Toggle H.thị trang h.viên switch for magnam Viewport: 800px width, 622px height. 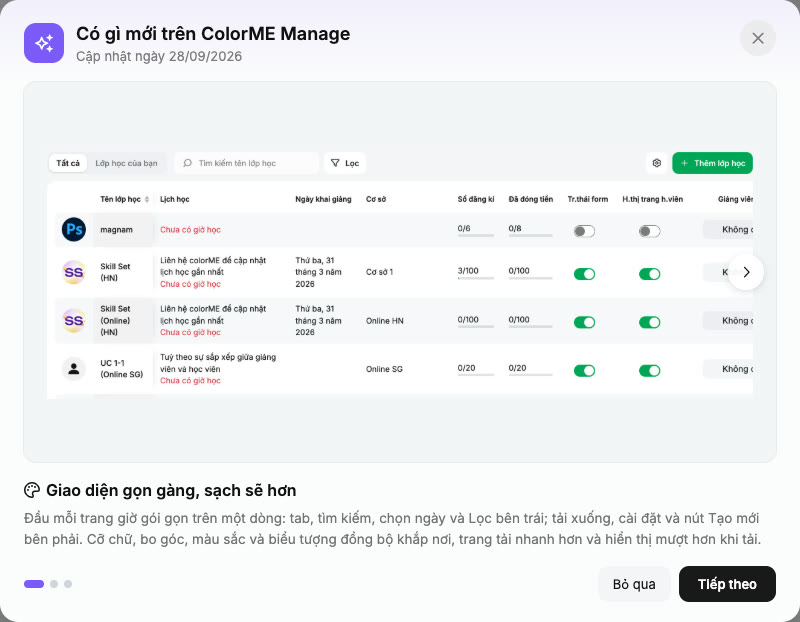(649, 231)
